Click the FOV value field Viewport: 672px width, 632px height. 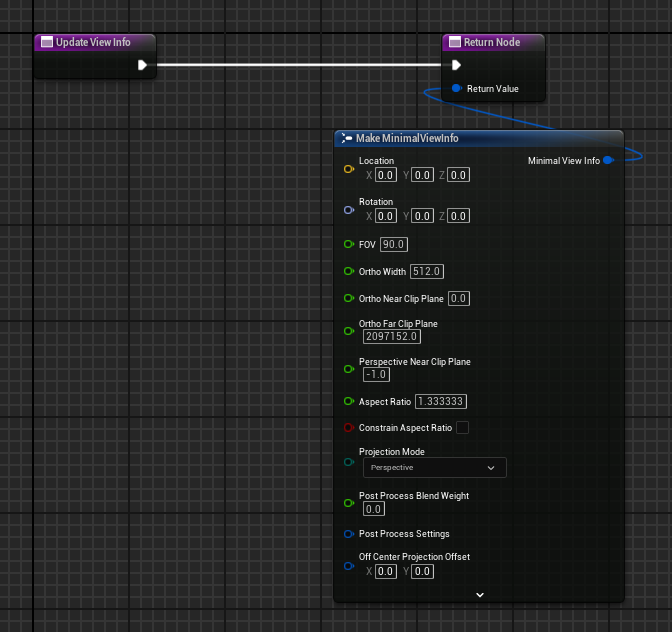click(x=394, y=245)
